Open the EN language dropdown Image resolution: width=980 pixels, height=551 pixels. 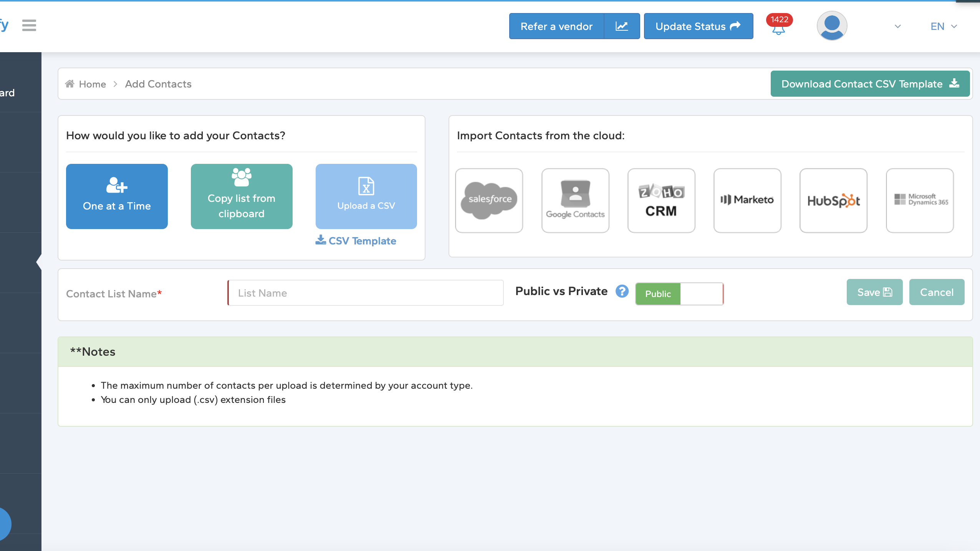pyautogui.click(x=943, y=26)
